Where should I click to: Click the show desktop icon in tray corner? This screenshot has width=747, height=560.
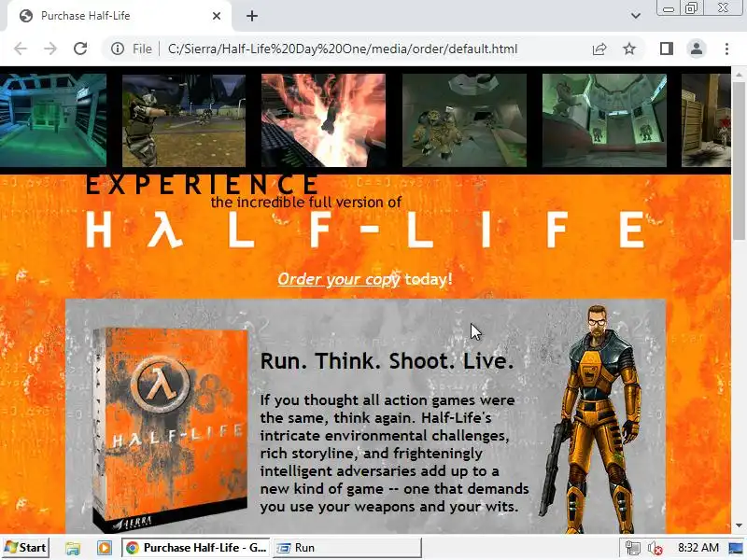point(736,548)
